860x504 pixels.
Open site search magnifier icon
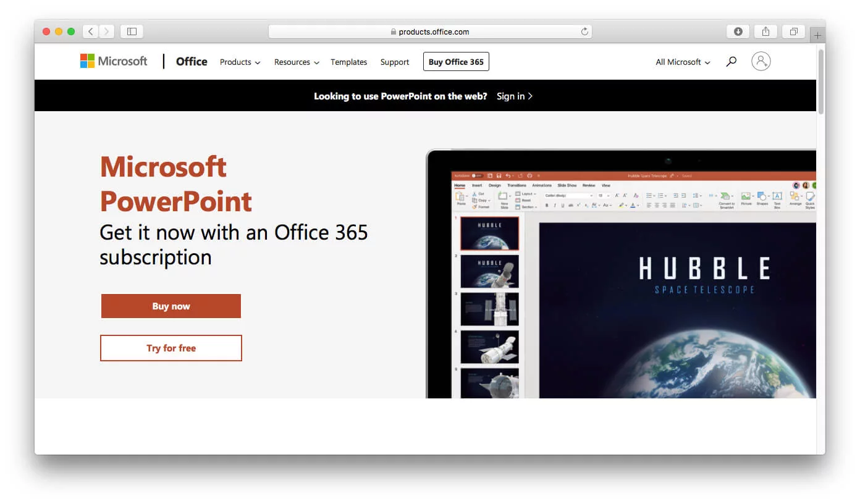click(731, 62)
